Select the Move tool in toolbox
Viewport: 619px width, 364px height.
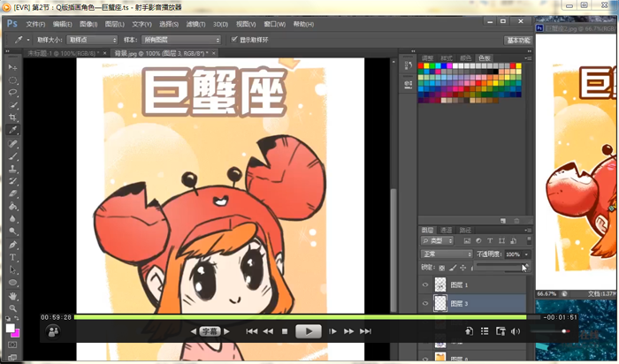(x=13, y=67)
